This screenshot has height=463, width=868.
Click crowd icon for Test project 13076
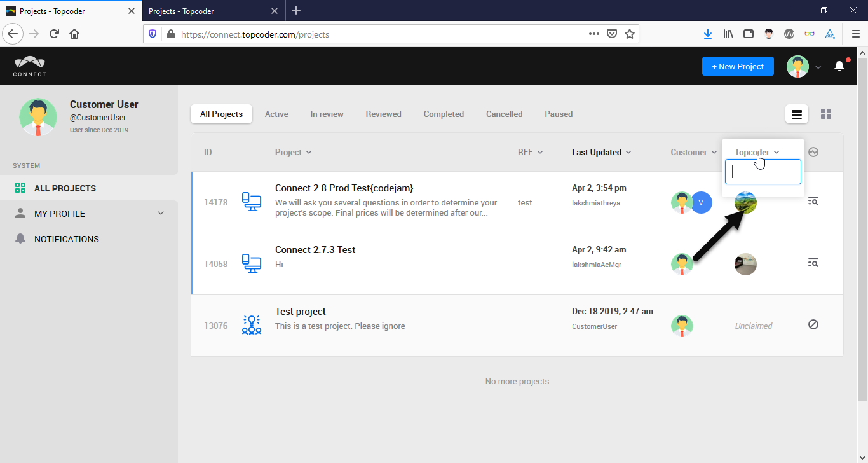[x=252, y=325]
